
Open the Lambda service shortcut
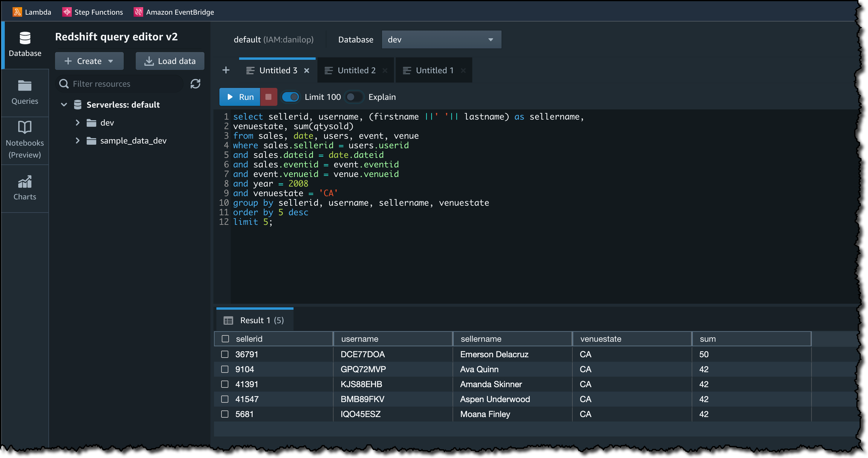[32, 12]
